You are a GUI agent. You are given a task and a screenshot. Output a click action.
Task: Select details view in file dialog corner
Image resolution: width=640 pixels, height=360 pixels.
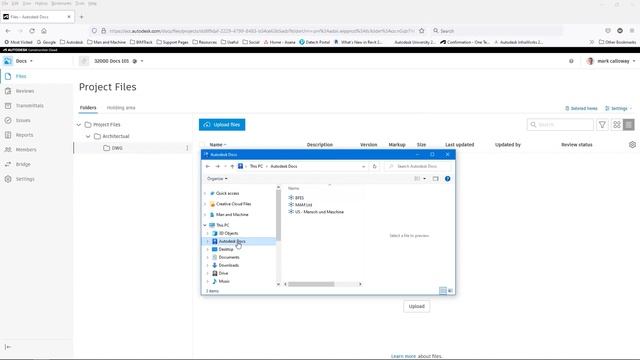pyautogui.click(x=443, y=291)
